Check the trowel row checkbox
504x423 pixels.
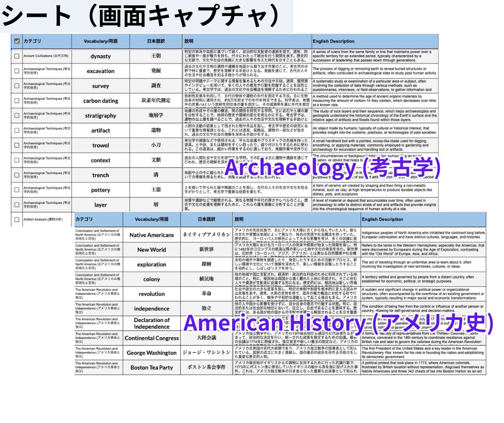(x=17, y=145)
